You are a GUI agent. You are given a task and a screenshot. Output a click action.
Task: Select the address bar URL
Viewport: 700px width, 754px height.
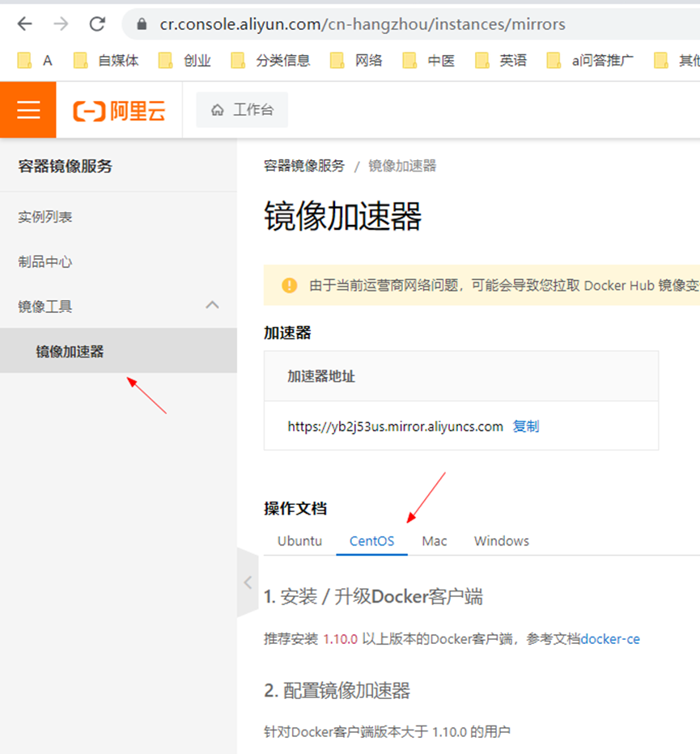click(363, 24)
